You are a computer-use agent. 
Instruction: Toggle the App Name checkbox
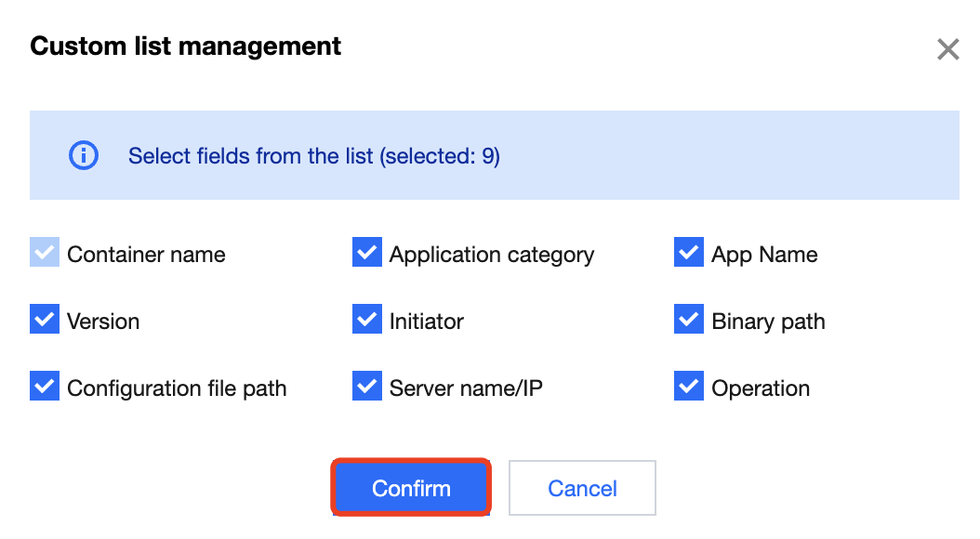pyautogui.click(x=689, y=253)
